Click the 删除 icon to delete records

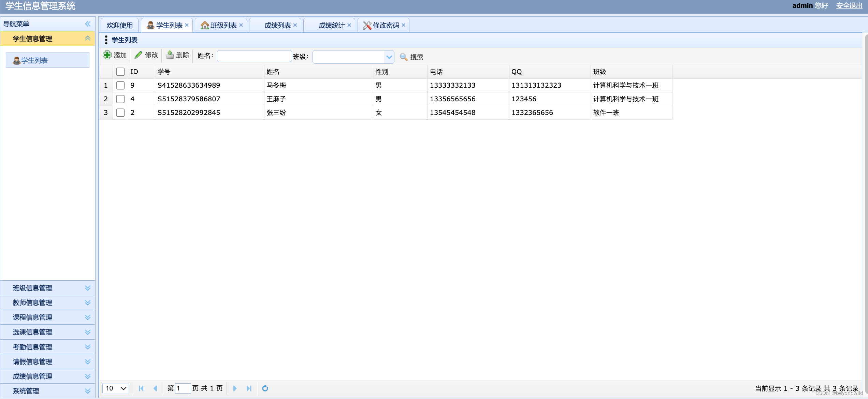pos(177,55)
